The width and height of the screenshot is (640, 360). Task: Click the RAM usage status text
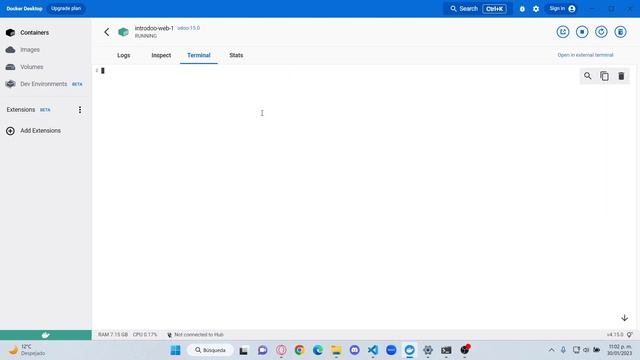[x=113, y=335]
